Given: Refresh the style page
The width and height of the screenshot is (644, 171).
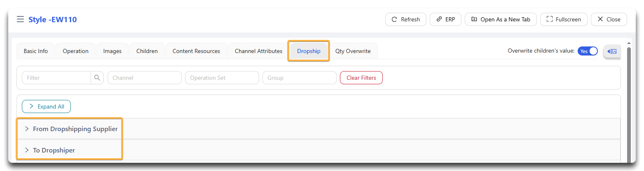Looking at the screenshot, I should tap(405, 19).
